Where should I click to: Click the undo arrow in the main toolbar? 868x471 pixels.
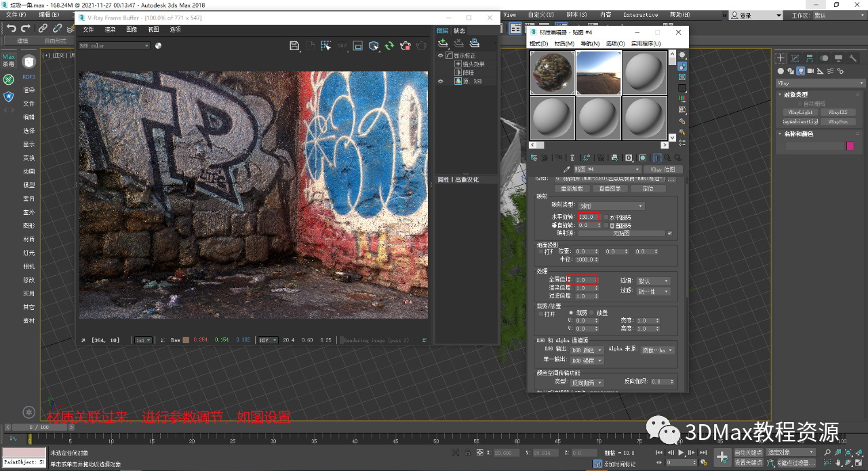coord(11,28)
